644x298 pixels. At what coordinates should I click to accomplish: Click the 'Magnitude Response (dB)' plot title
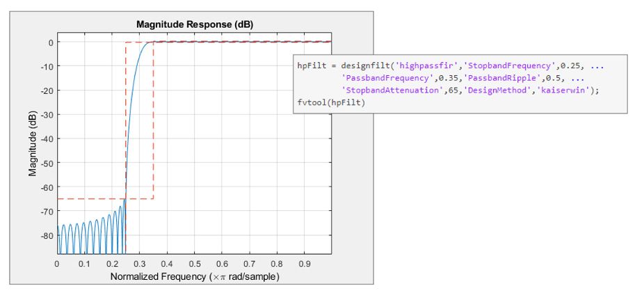coord(193,24)
